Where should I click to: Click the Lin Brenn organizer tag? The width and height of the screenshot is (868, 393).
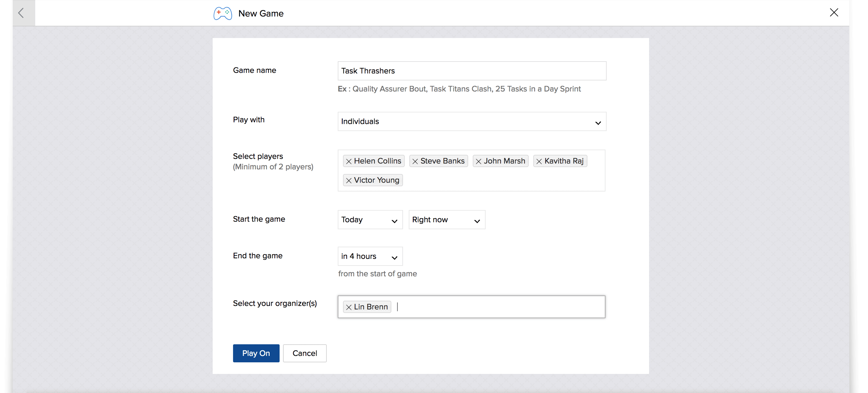(371, 307)
